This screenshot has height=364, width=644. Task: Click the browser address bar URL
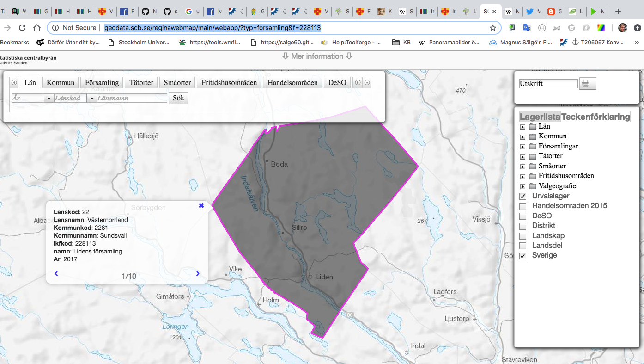pyautogui.click(x=213, y=28)
